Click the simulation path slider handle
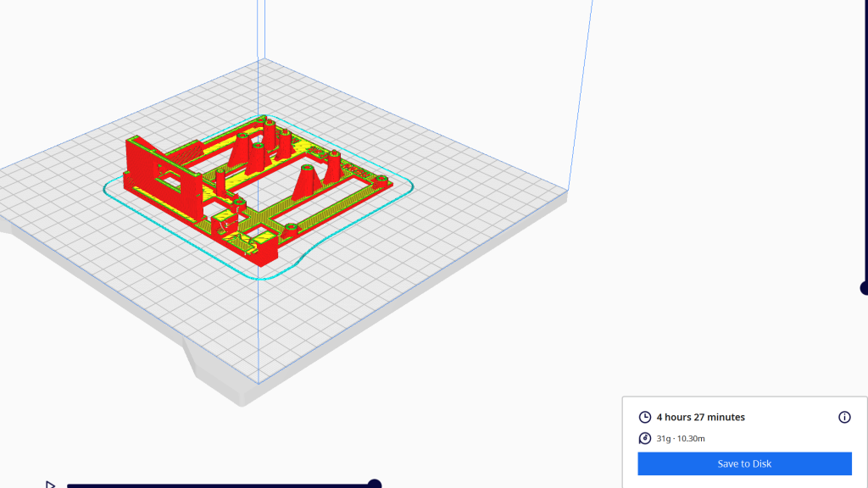 (x=375, y=484)
